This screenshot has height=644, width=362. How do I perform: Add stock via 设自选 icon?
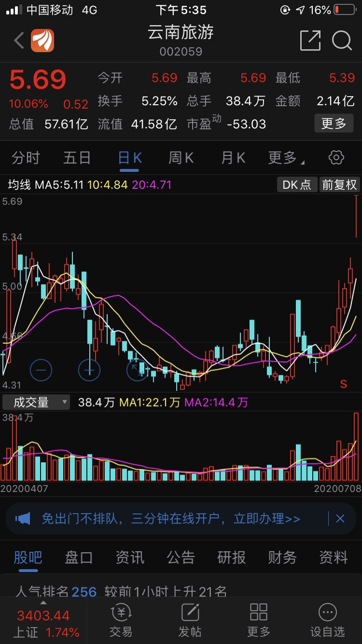pos(327,620)
